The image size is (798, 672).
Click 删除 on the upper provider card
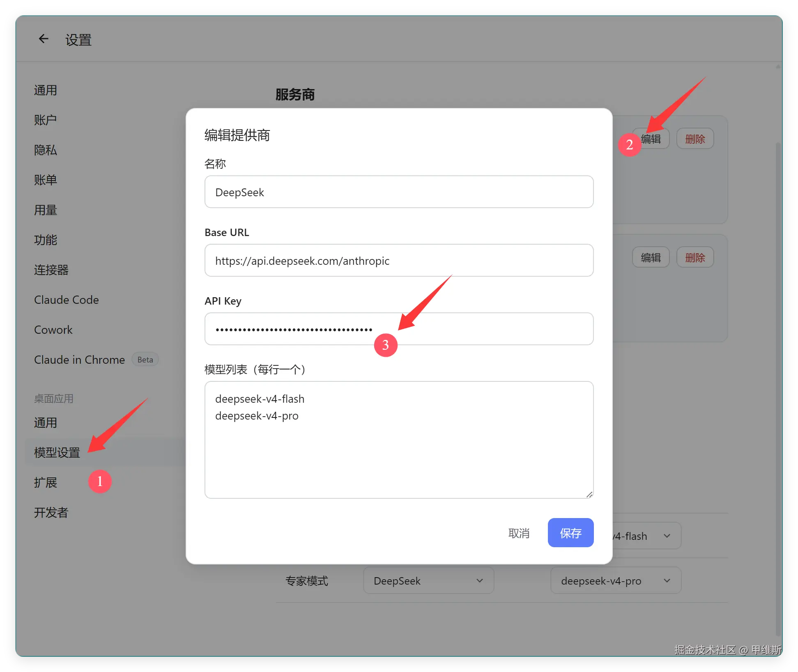point(695,139)
